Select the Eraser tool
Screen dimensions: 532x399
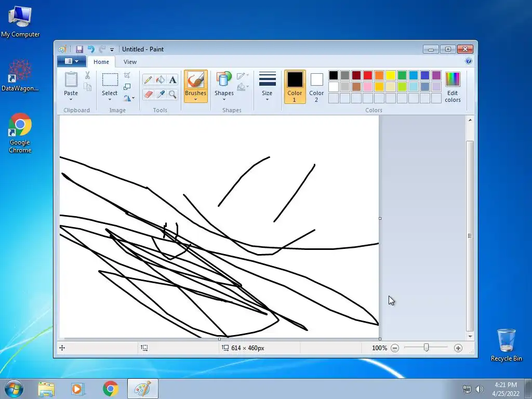tap(148, 94)
